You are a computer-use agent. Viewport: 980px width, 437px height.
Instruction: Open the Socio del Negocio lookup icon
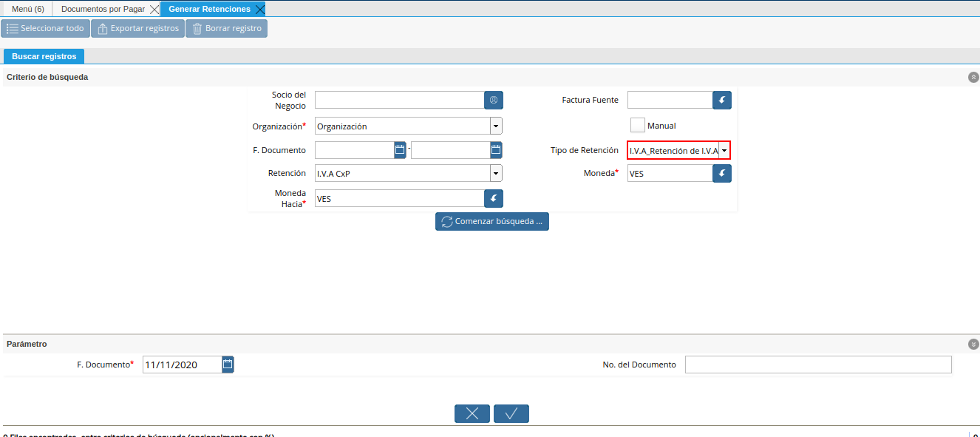493,100
